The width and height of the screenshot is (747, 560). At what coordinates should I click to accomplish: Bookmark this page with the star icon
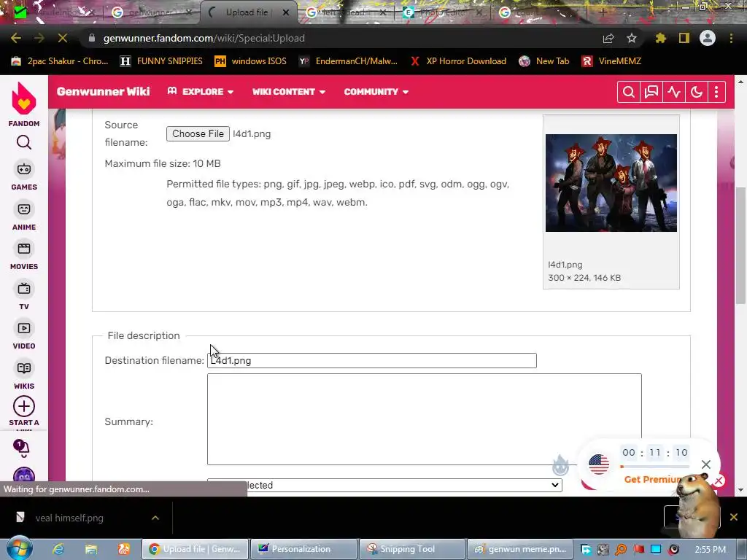click(632, 38)
